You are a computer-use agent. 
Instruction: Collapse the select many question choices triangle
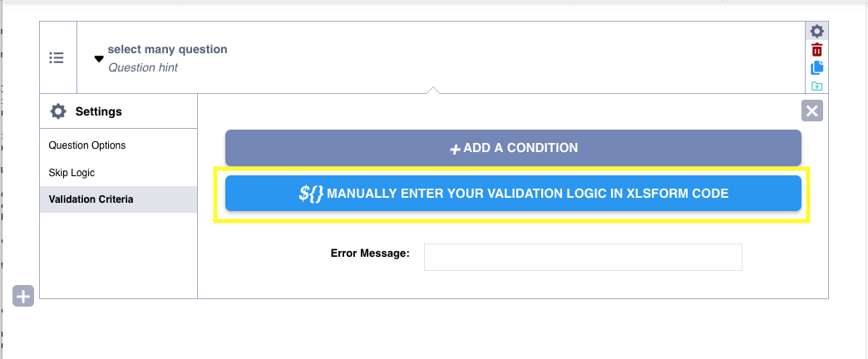pos(99,59)
